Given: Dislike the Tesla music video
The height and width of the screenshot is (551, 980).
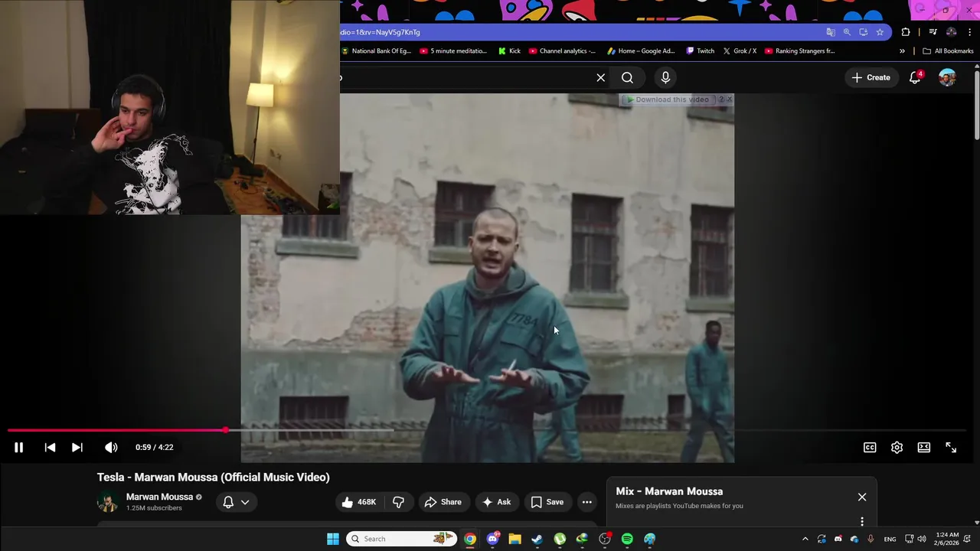Looking at the screenshot, I should tap(398, 502).
